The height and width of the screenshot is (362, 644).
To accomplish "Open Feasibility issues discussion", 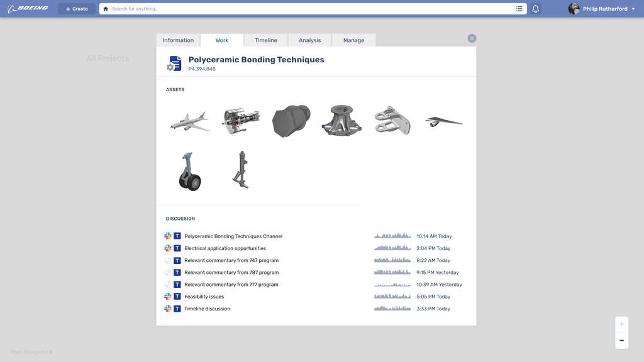I will tap(204, 297).
